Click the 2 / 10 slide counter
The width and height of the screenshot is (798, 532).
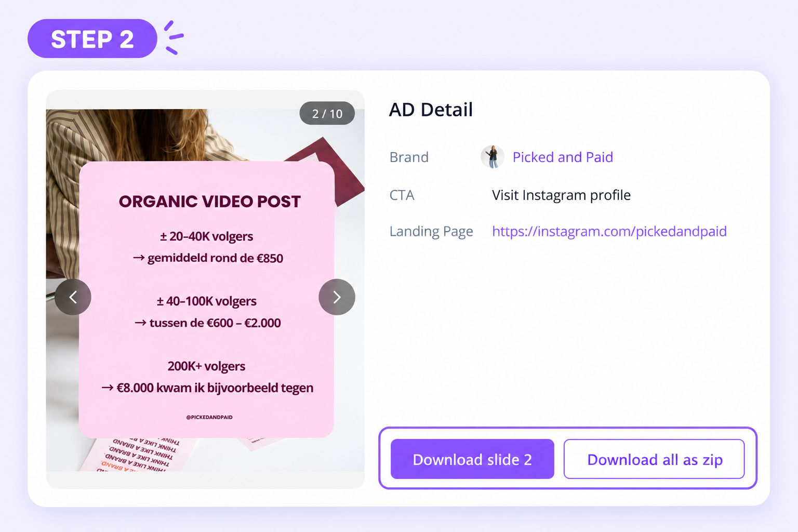(327, 113)
